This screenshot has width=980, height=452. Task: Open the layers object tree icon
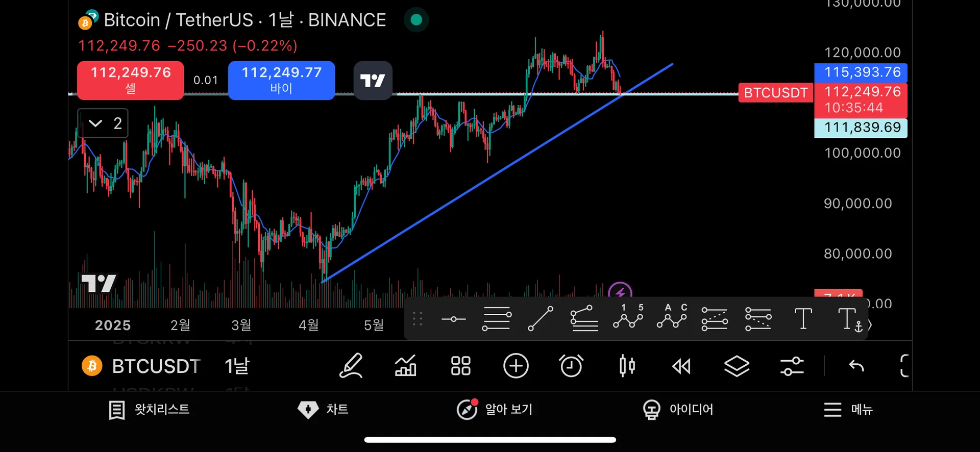point(737,366)
